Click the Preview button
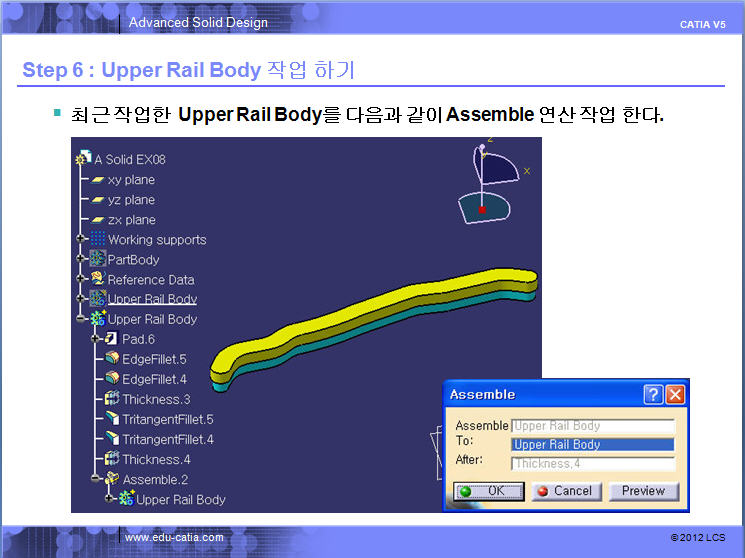This screenshot has width=745, height=558. coord(643,491)
